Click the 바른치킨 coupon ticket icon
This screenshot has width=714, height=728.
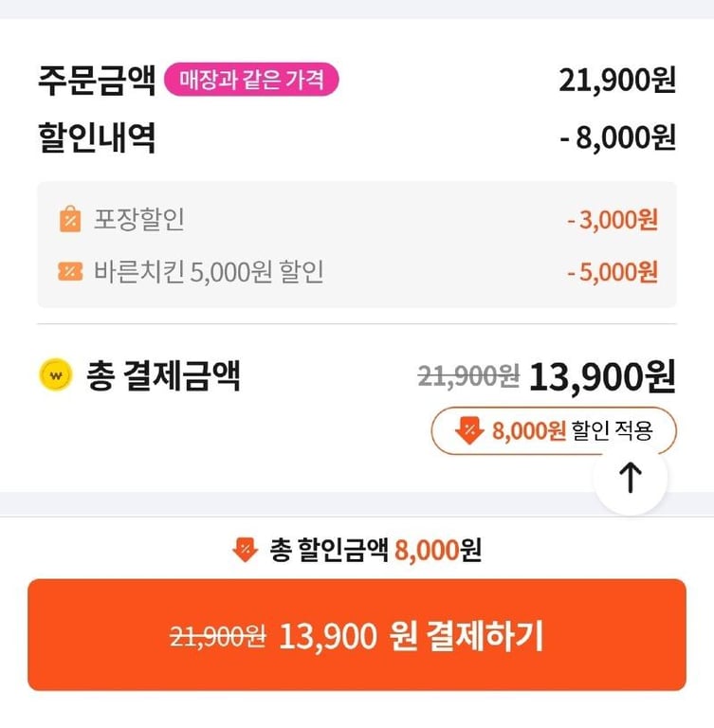(x=70, y=272)
